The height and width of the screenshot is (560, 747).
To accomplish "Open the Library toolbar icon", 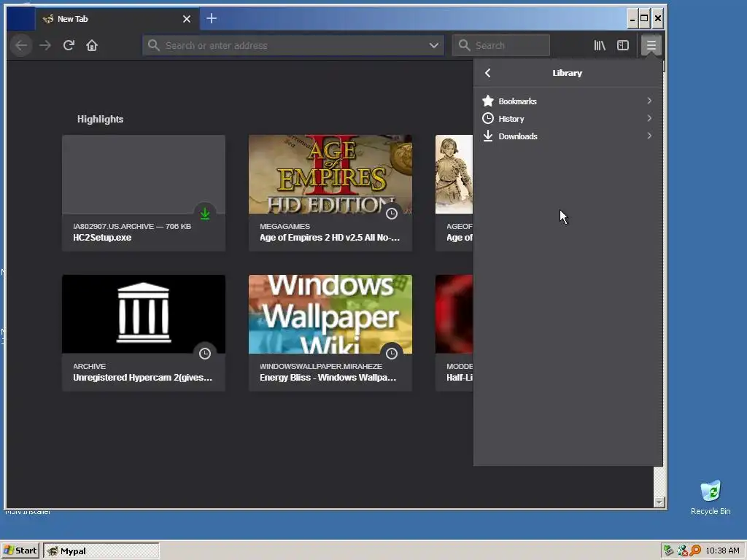I will point(600,45).
